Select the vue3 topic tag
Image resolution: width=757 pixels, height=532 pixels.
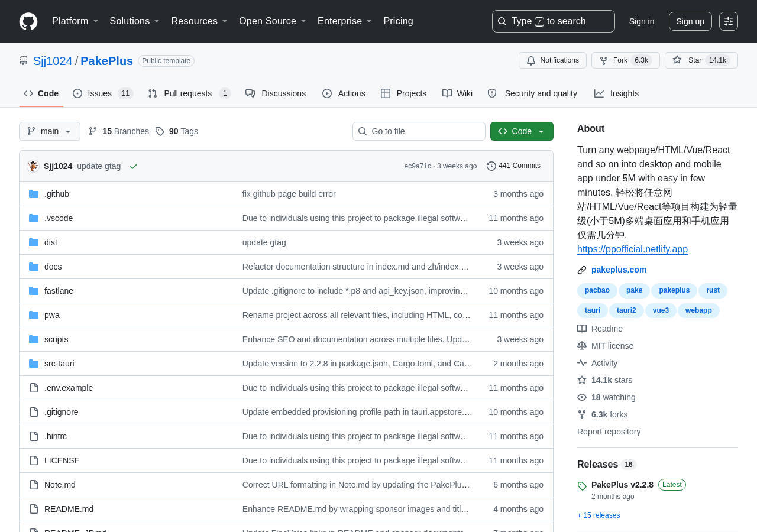pos(661,310)
